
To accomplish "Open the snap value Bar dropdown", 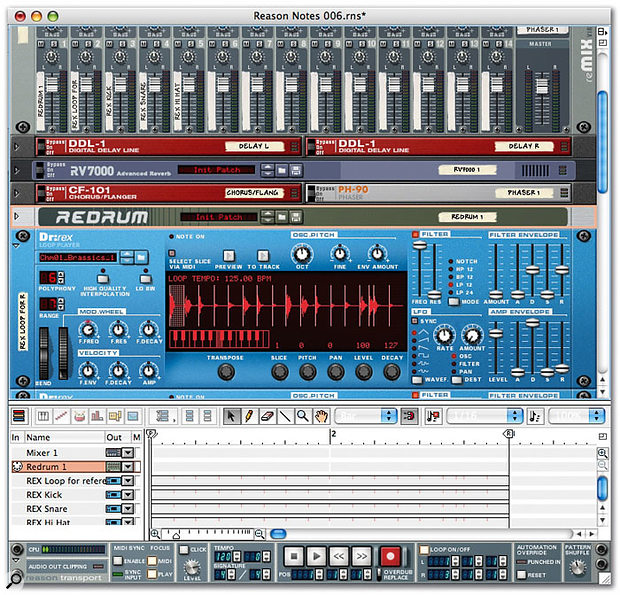I will pos(366,416).
